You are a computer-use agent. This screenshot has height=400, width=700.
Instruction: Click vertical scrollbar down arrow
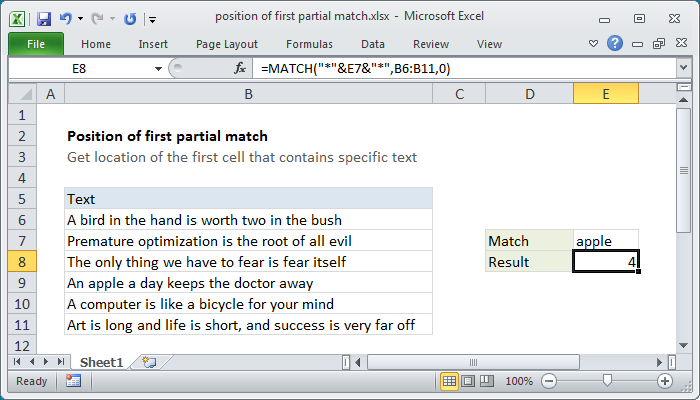point(683,346)
